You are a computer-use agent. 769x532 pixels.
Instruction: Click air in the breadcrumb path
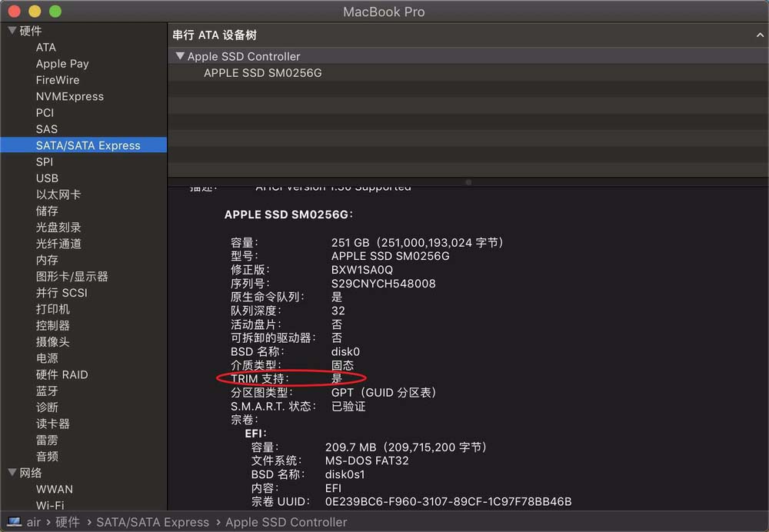(x=34, y=522)
